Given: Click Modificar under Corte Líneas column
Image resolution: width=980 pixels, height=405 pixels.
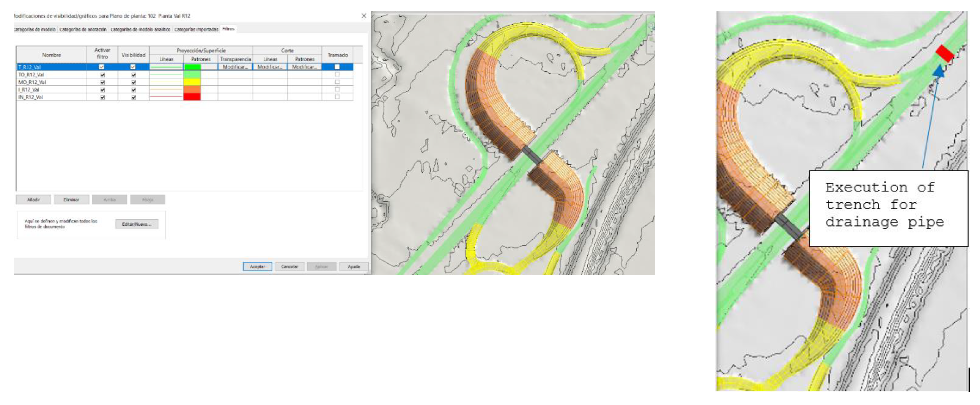Looking at the screenshot, I should pos(270,67).
